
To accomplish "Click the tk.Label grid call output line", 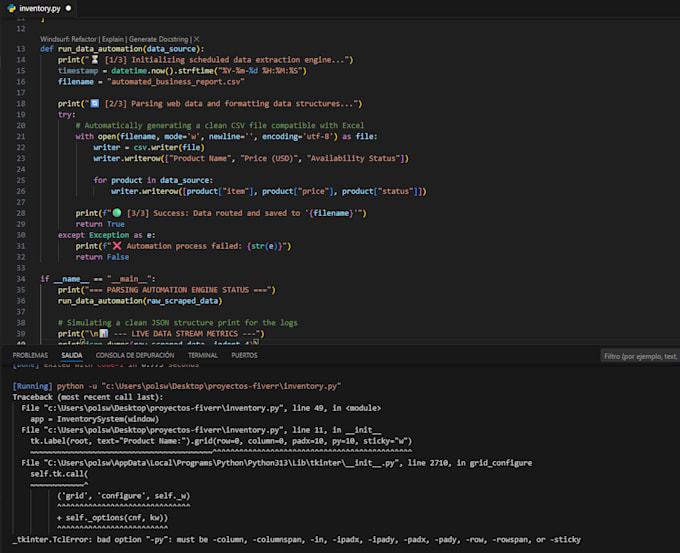I will [221, 441].
